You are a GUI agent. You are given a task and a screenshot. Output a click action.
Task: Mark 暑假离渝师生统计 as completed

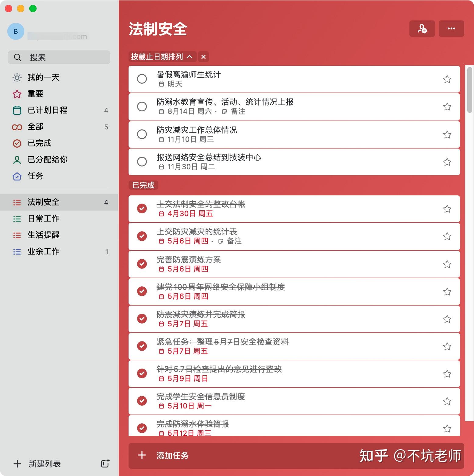pyautogui.click(x=142, y=79)
